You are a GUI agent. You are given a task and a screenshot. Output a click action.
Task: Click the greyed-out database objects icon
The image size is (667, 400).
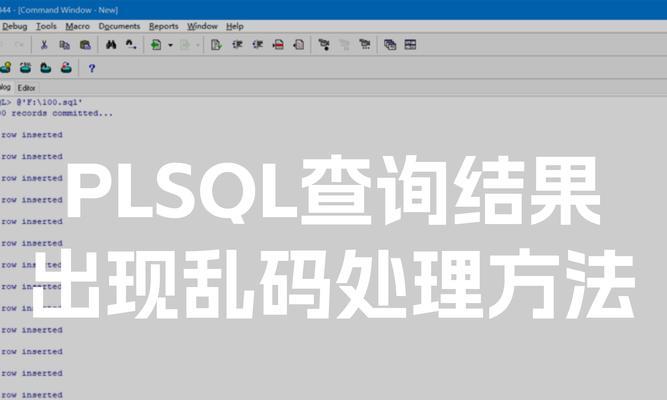click(344, 45)
